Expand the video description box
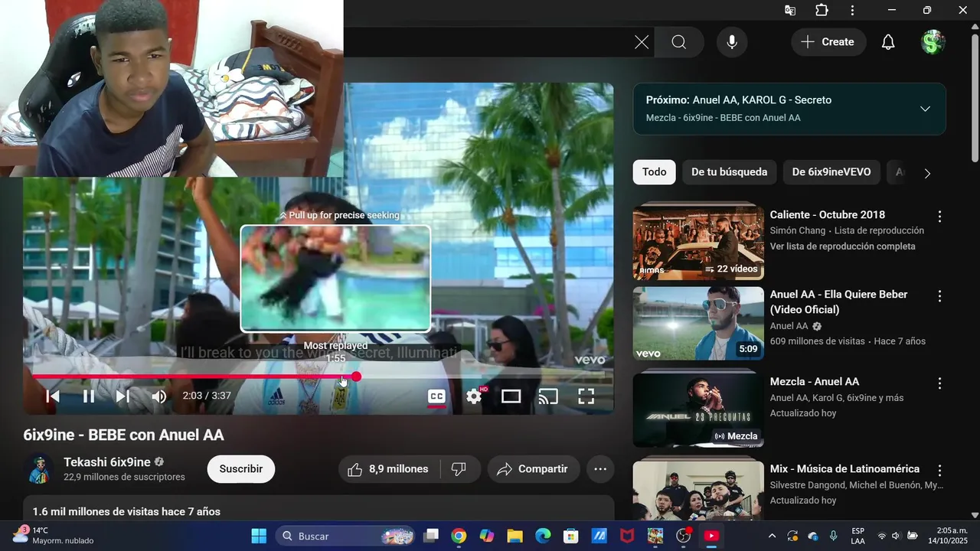This screenshot has width=980, height=551. 318,508
